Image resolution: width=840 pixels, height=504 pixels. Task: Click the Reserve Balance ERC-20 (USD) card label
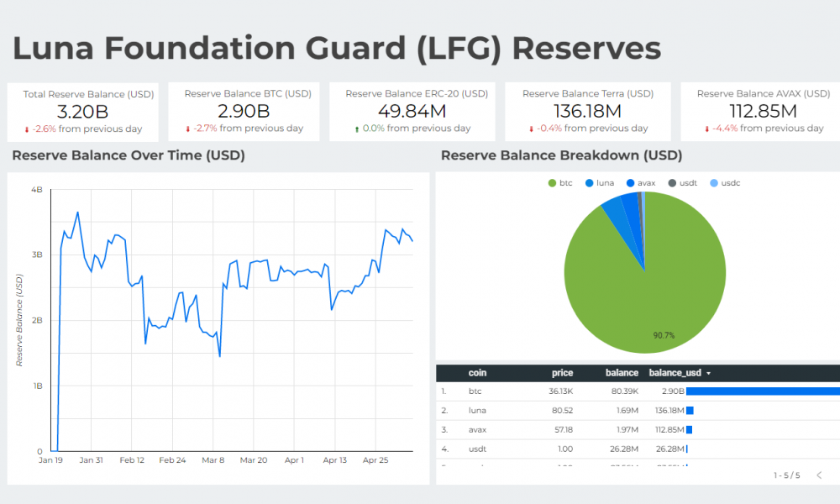(x=417, y=94)
